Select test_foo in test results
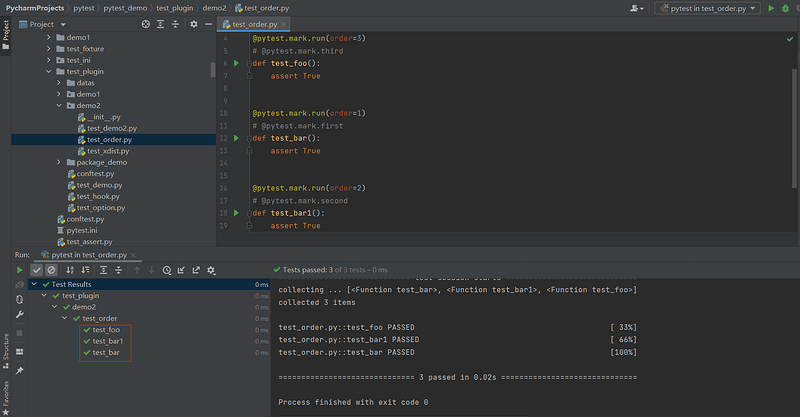The width and height of the screenshot is (800, 417). [106, 330]
